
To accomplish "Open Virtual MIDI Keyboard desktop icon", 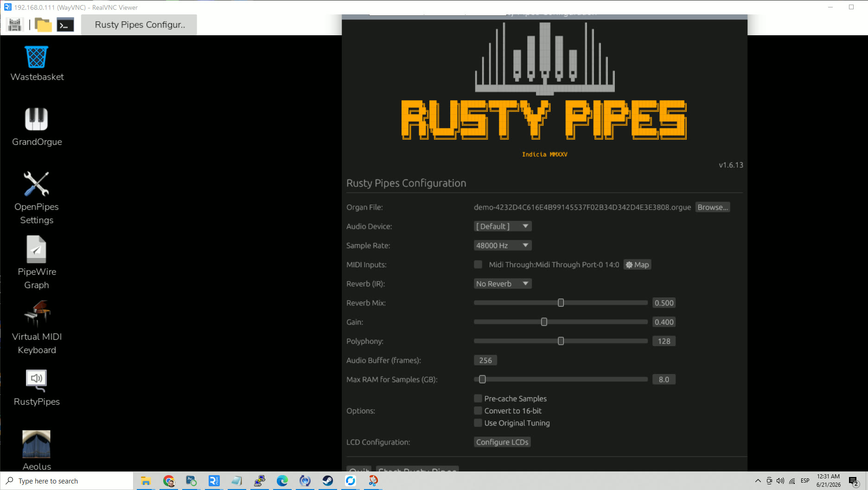I will 37,328.
